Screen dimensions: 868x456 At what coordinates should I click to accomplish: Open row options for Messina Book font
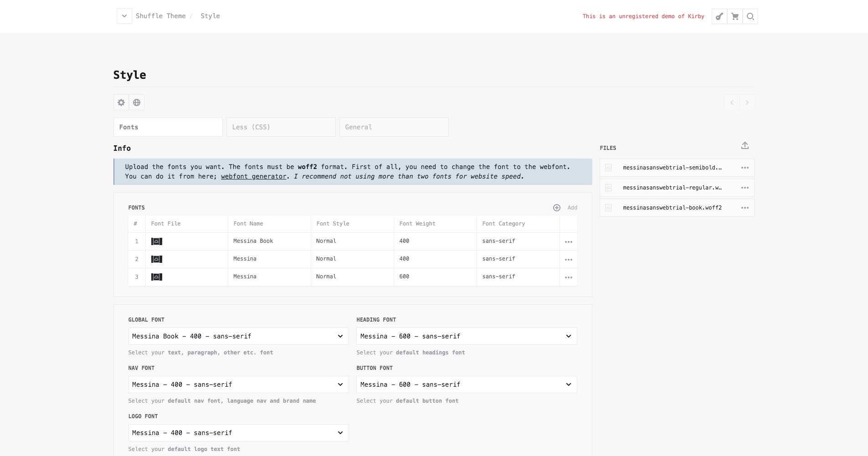(x=569, y=241)
